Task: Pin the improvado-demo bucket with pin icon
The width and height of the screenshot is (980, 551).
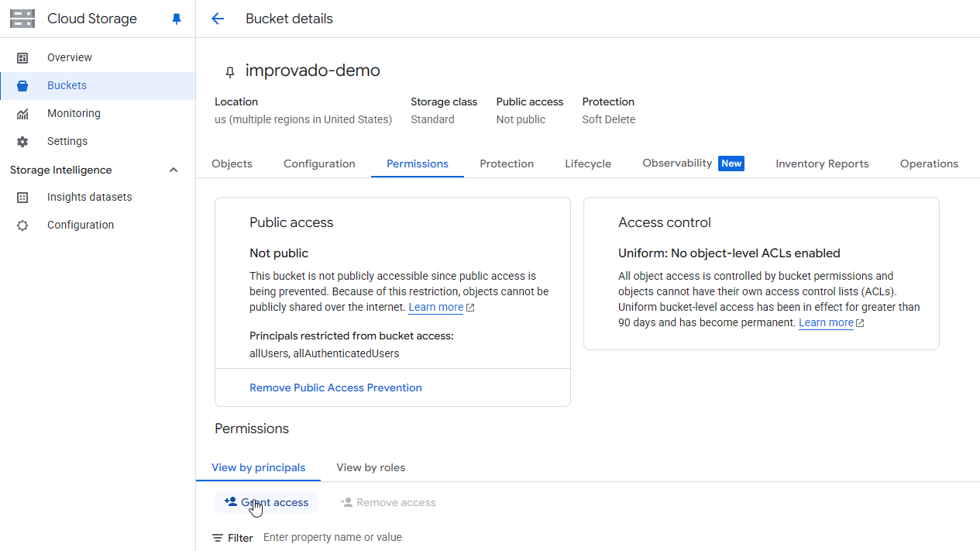Action: pyautogui.click(x=229, y=72)
